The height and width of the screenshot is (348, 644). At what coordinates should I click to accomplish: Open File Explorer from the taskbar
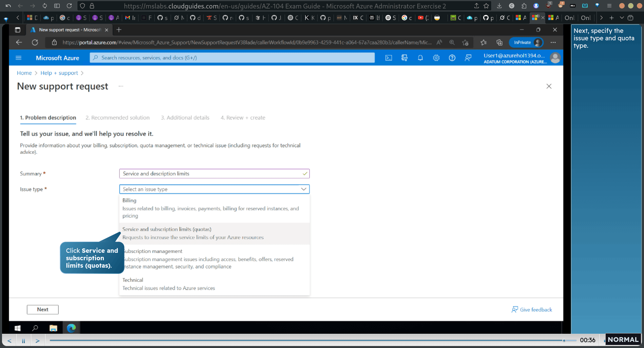coord(53,328)
